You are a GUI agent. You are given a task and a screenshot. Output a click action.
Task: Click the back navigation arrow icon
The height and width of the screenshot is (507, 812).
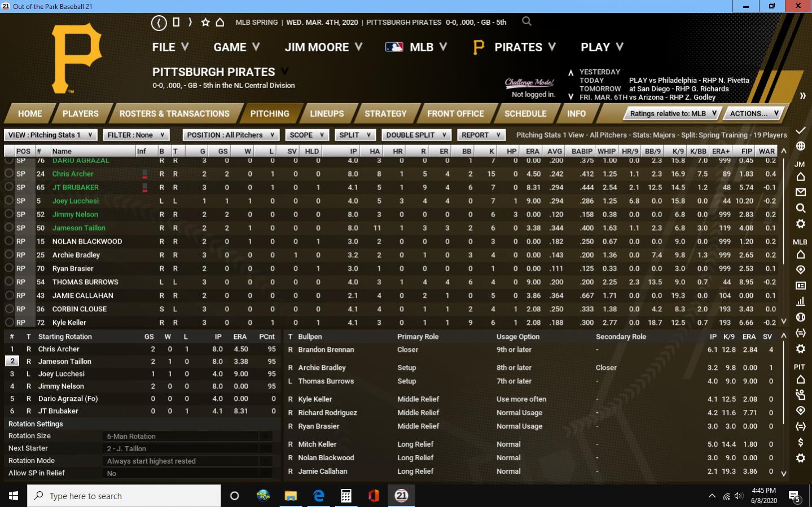tap(159, 23)
